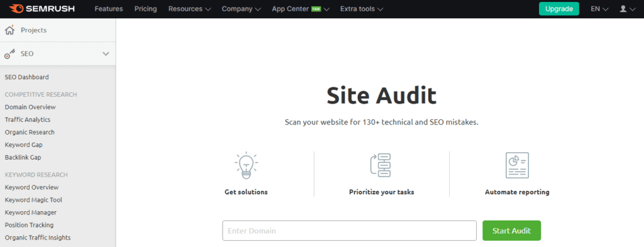Open the Projects home icon
Image resolution: width=644 pixels, height=247 pixels.
(x=9, y=30)
